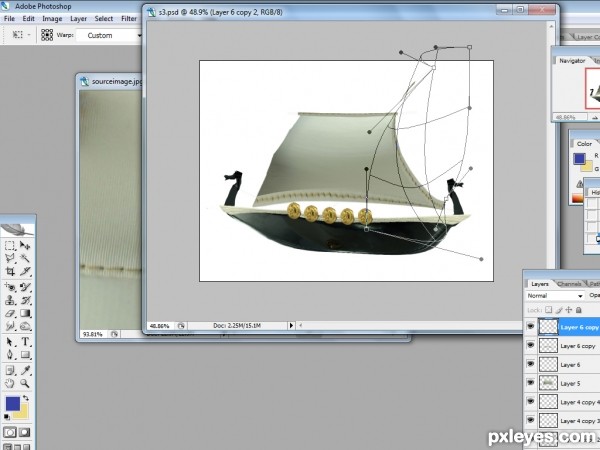
Task: Open the Image menu
Action: [x=52, y=18]
